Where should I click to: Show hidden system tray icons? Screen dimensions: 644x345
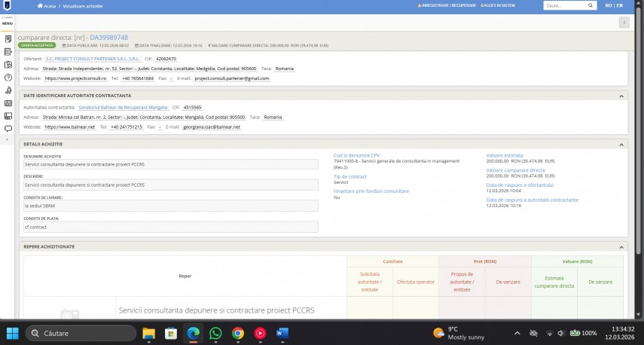517,333
